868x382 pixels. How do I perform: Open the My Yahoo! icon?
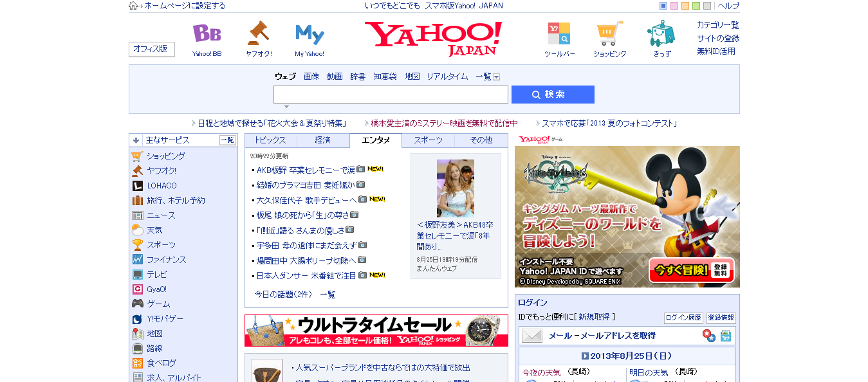[x=309, y=34]
